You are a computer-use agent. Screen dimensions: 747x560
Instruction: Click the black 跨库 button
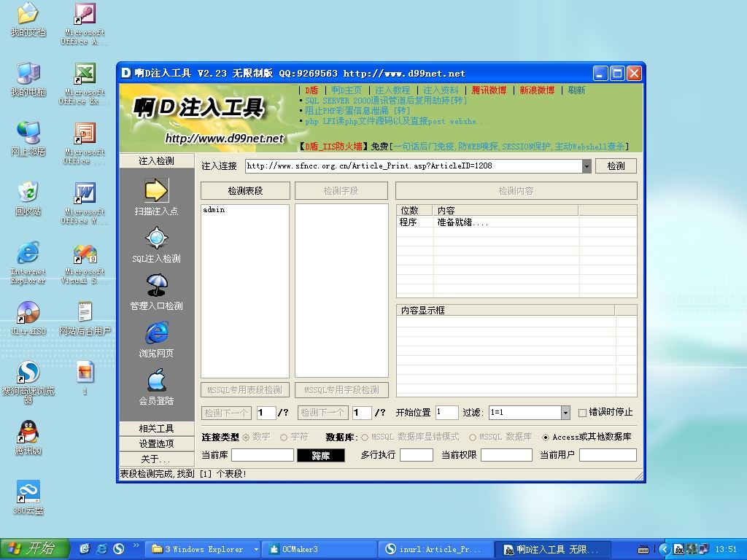tap(321, 456)
